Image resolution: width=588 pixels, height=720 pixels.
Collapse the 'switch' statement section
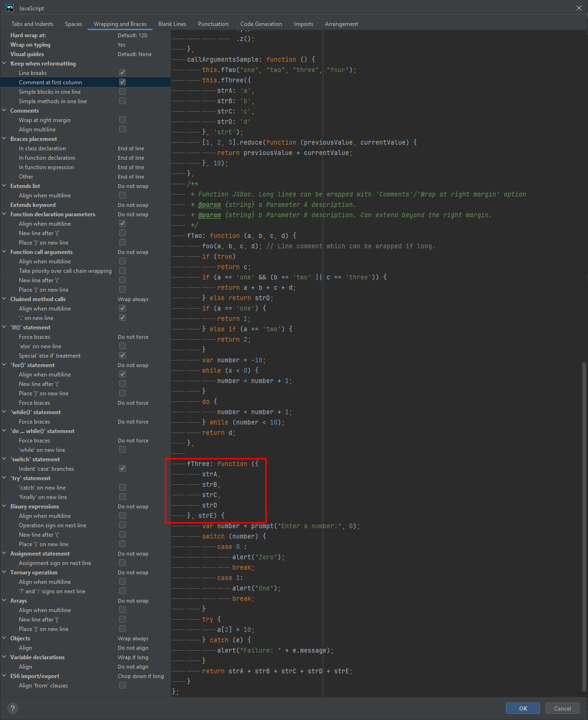click(5, 459)
